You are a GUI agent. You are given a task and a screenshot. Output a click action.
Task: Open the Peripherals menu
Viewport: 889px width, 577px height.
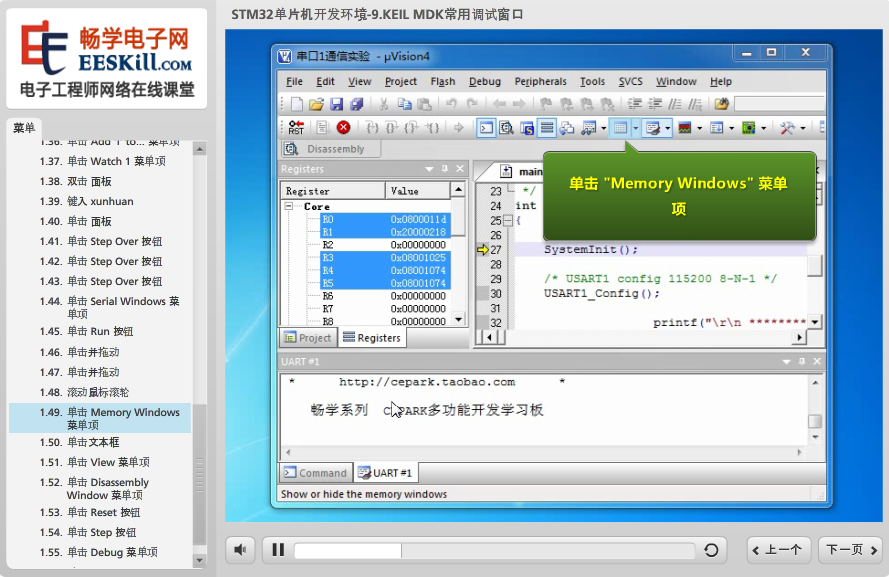(x=540, y=82)
